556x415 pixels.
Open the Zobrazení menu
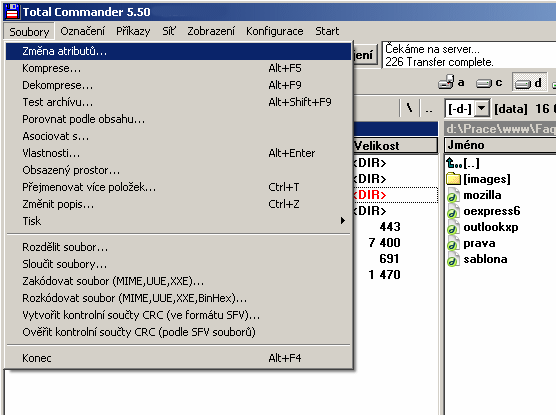[211, 31]
